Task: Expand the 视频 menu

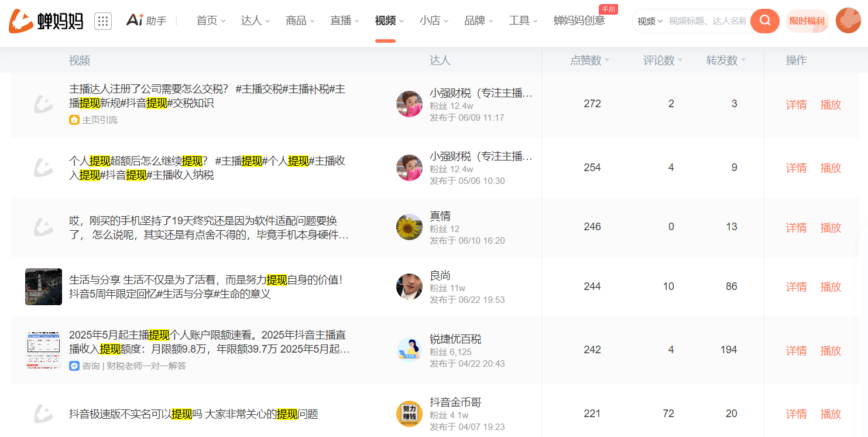Action: (x=389, y=21)
